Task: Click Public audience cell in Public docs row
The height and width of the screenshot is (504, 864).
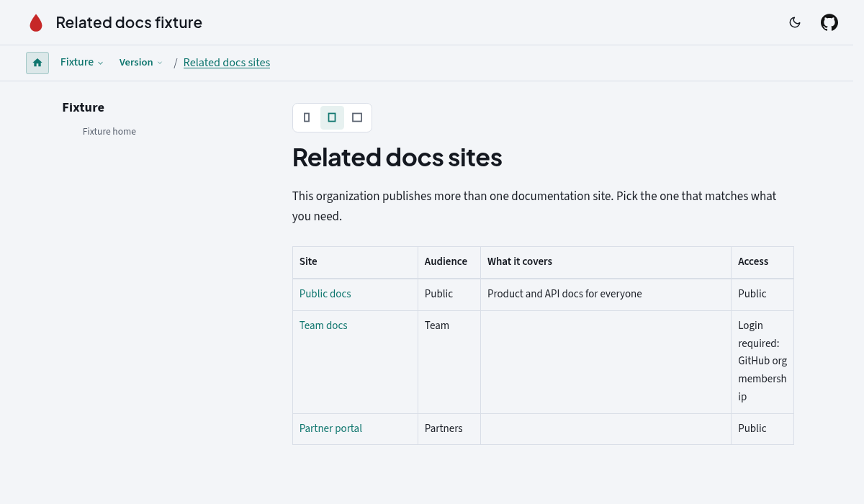Action: coord(449,294)
